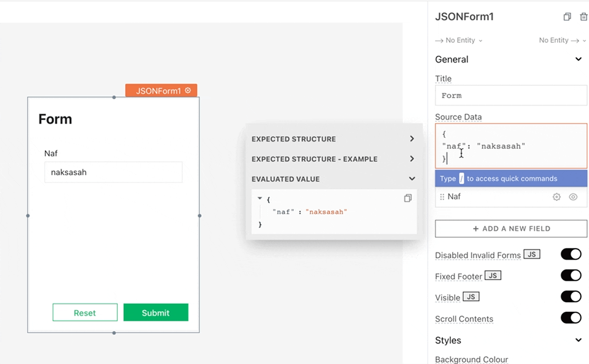
Task: Expand the Expected Structure section
Action: tap(412, 139)
